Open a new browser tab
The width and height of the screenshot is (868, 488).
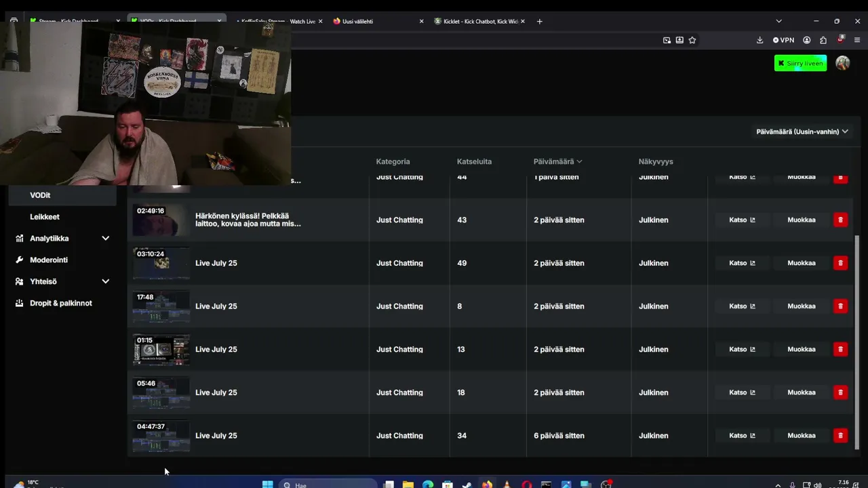[539, 21]
